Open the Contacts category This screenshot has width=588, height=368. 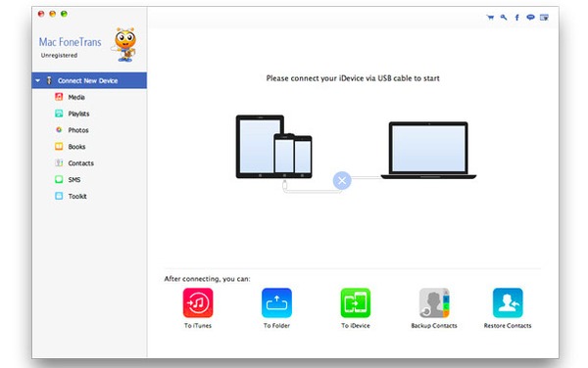81,163
